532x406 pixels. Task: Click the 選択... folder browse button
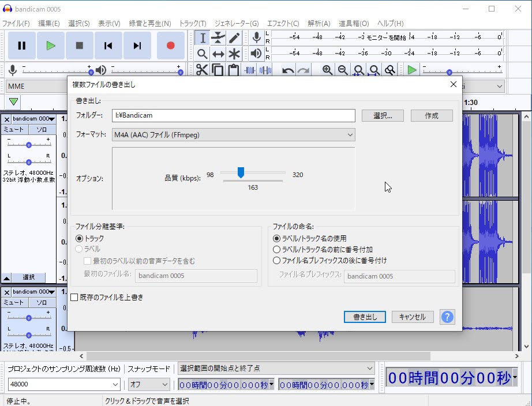383,115
